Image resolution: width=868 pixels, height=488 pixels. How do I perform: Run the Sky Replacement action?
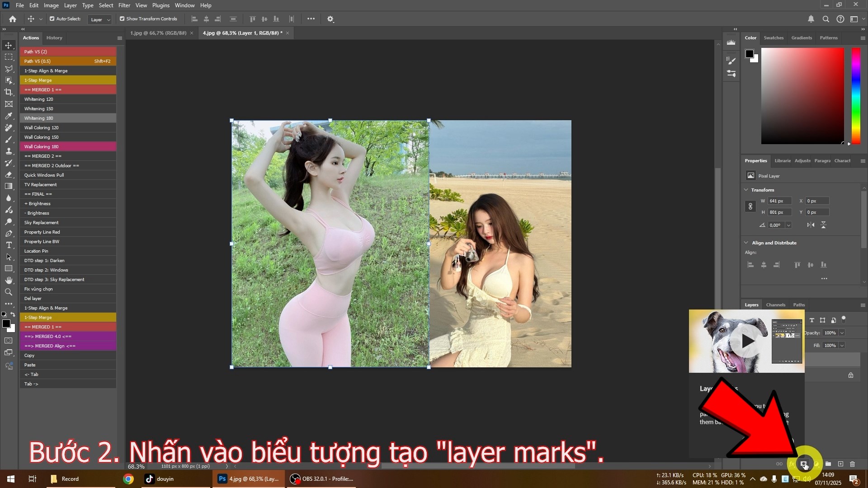point(41,222)
